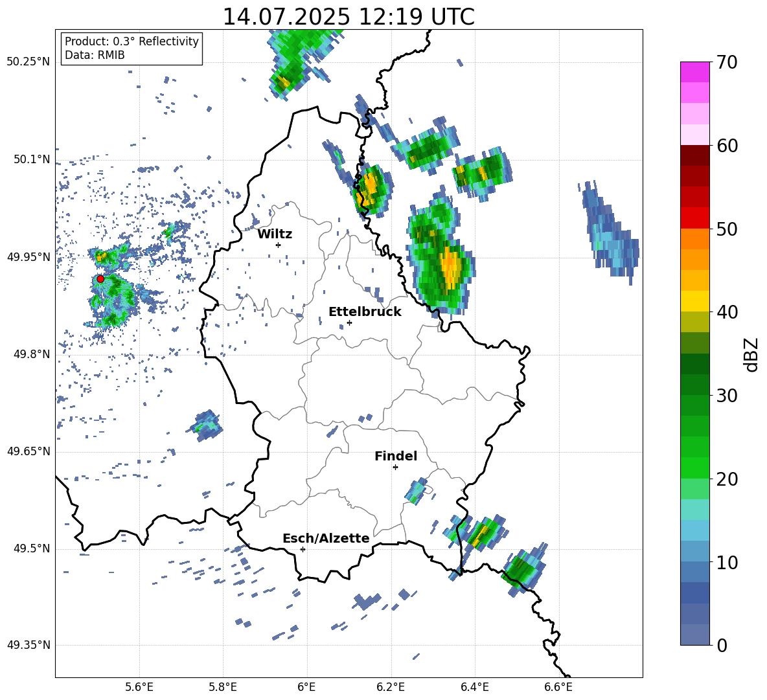The height and width of the screenshot is (700, 767).
Task: Click the Findel city label
Action: [x=395, y=456]
